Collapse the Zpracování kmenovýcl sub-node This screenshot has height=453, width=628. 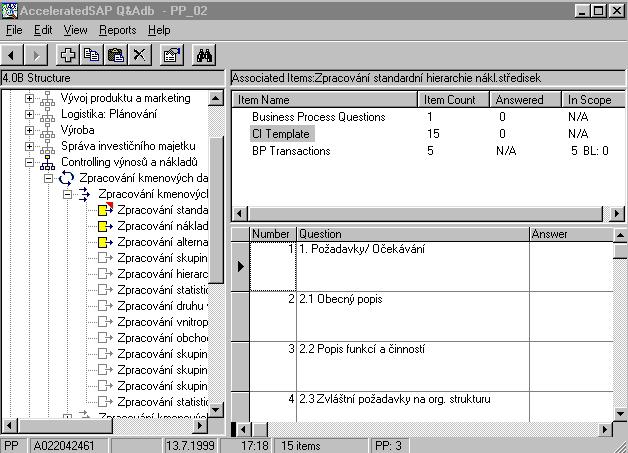[67, 194]
